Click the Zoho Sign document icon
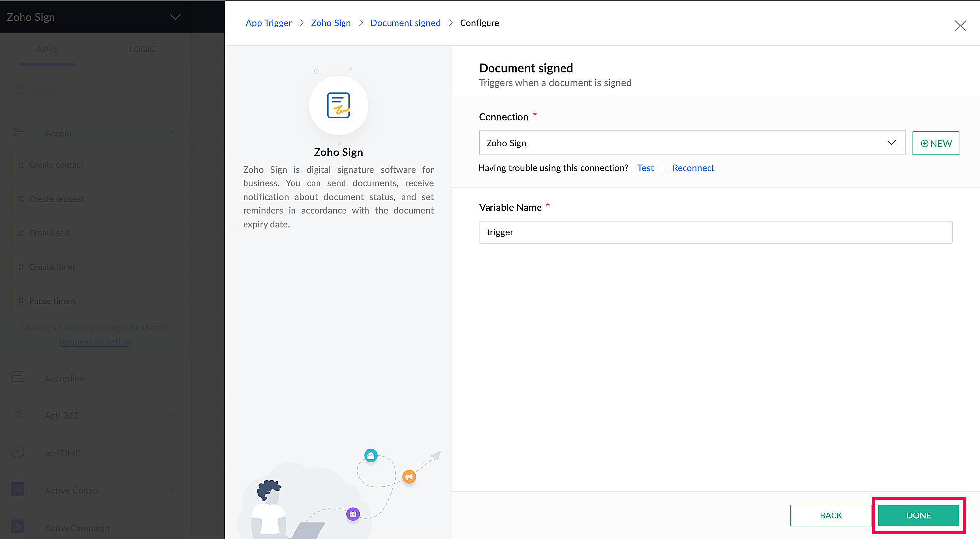Screen dimensions: 980x539 [338, 105]
